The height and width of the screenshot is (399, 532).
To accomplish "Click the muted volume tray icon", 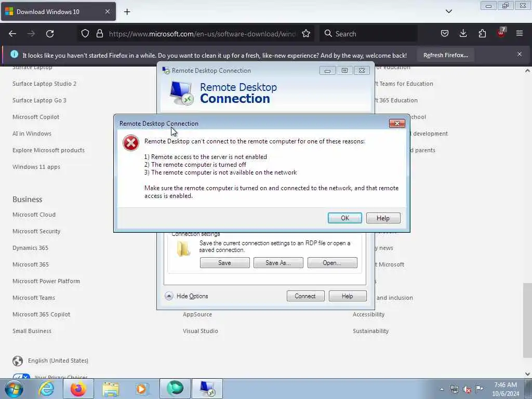I will point(467,389).
